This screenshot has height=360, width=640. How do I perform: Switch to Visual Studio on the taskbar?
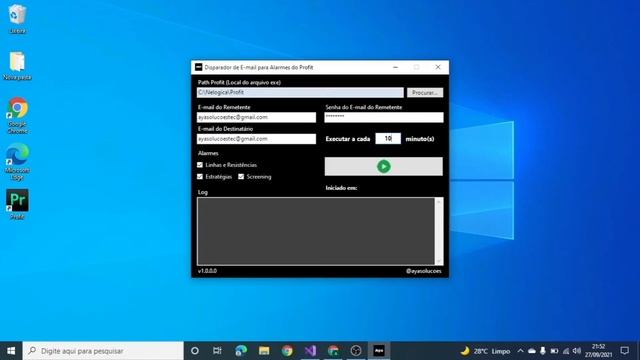[310, 351]
